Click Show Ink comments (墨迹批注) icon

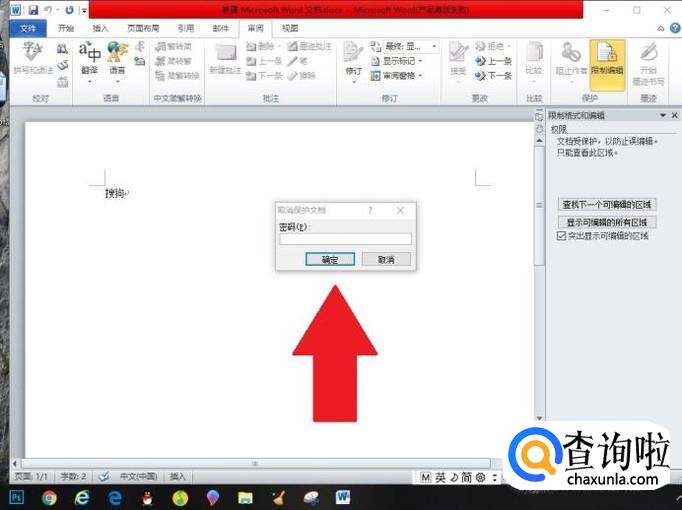tap(310, 47)
